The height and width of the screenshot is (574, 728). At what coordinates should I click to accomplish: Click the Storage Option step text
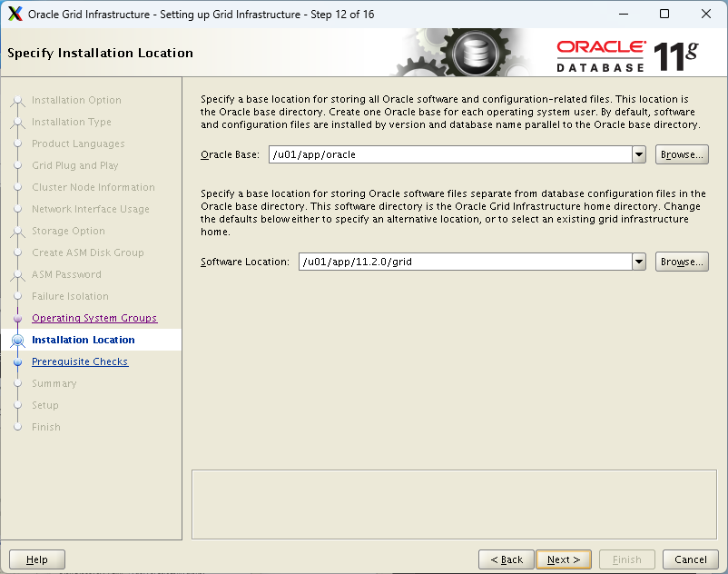click(x=68, y=232)
